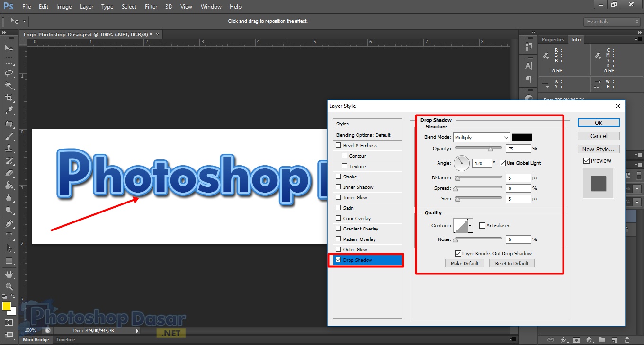Open the adjustment layer menu icon
Viewport: 644px width, 345px height.
589,340
